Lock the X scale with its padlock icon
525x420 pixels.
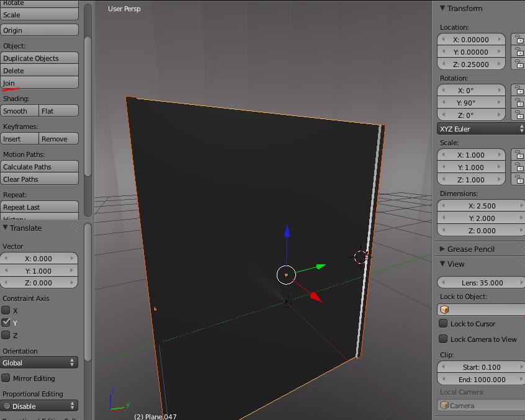coord(519,155)
